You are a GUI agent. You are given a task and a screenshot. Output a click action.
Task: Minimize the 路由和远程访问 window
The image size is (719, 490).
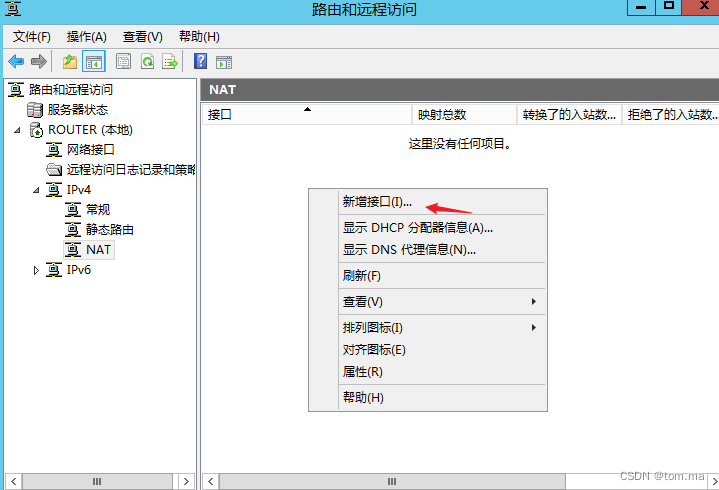click(x=641, y=7)
